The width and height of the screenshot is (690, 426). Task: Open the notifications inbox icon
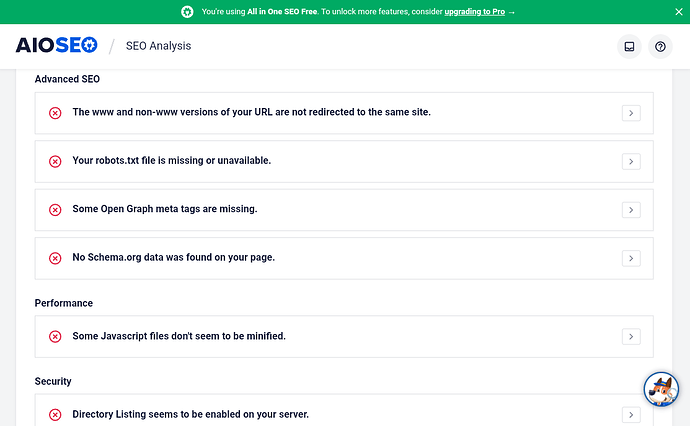629,47
